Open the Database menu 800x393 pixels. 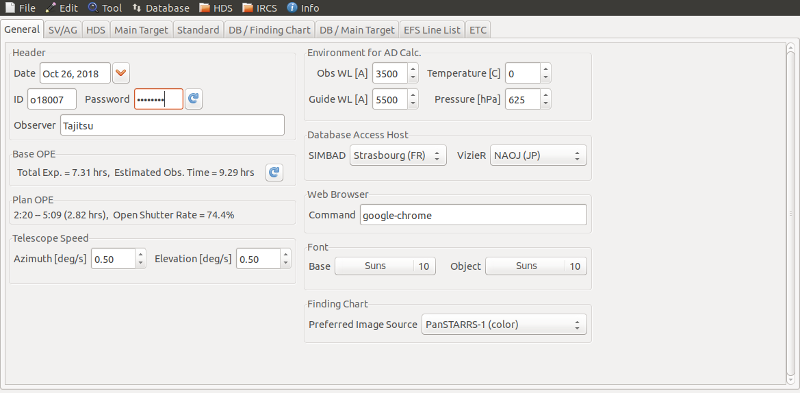click(161, 8)
